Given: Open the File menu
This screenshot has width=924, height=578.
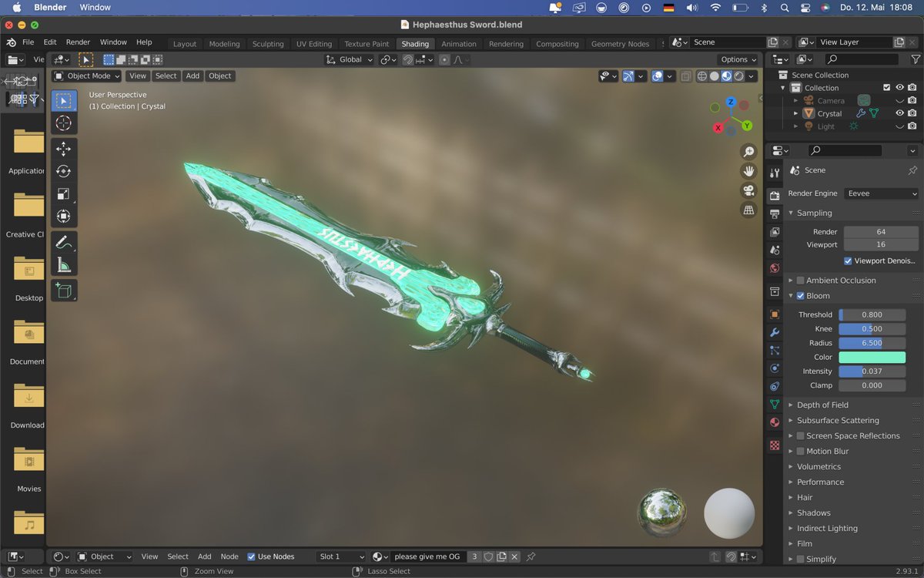Looking at the screenshot, I should 28,42.
